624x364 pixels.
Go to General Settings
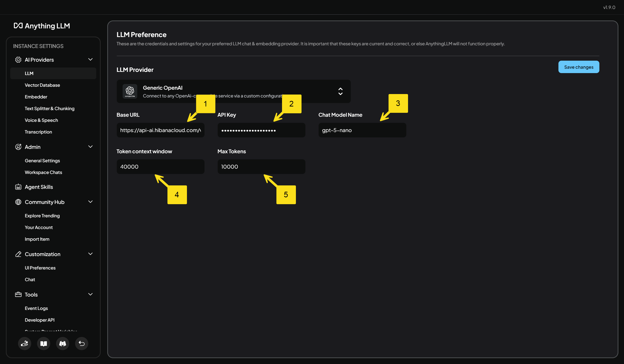click(x=42, y=161)
